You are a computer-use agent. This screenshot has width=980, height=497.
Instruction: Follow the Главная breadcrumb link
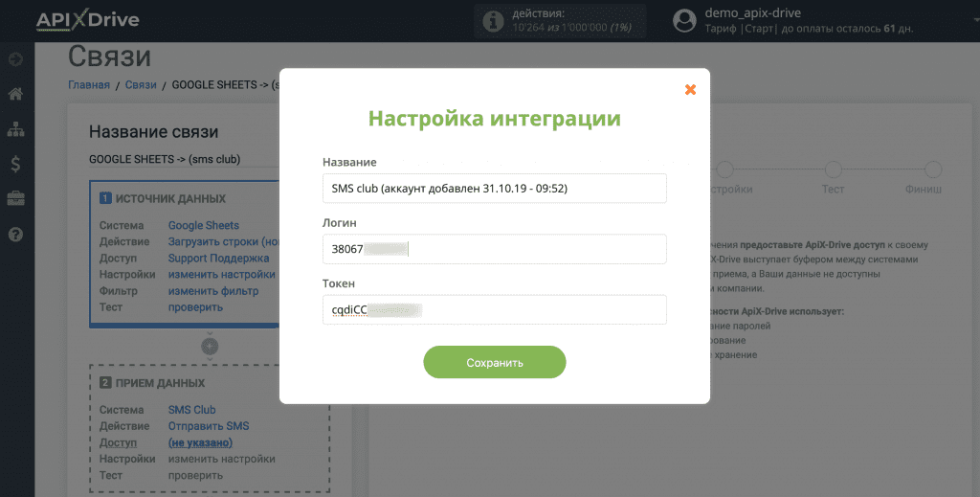(x=89, y=85)
